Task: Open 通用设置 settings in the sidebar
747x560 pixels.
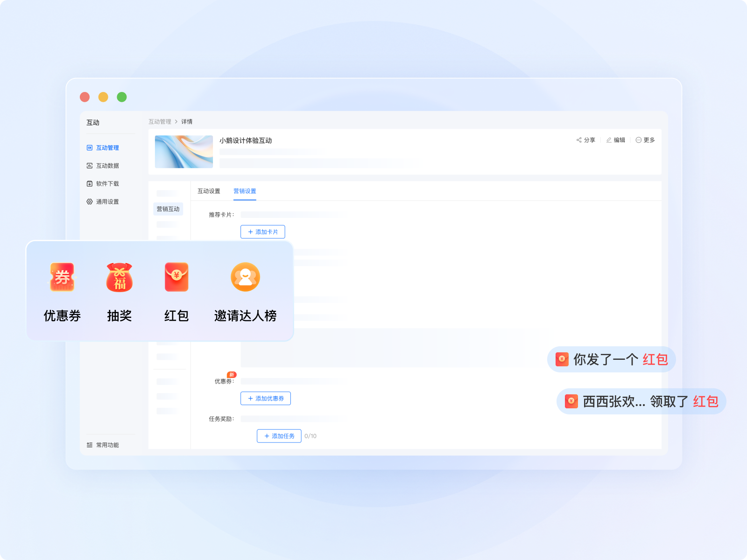Action: [107, 202]
